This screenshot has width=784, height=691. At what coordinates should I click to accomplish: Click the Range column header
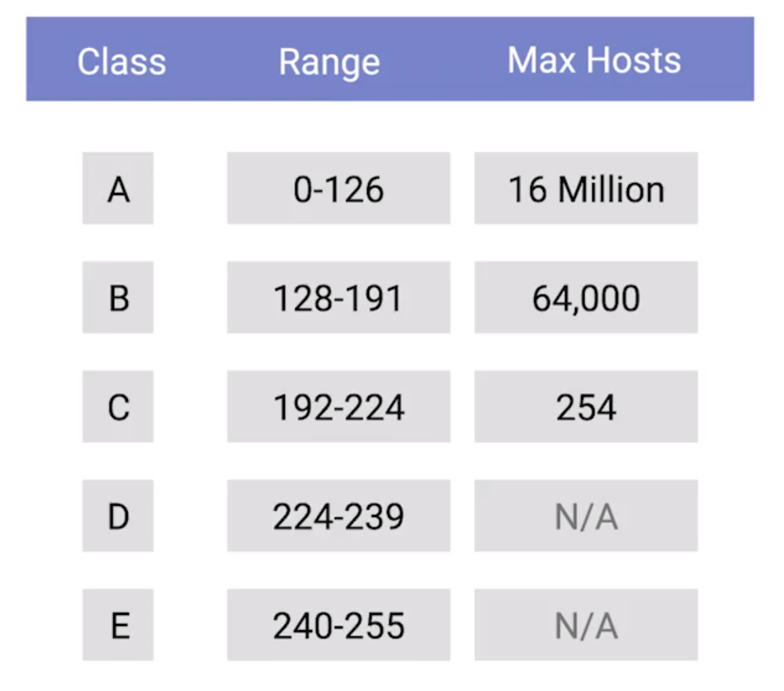point(329,62)
